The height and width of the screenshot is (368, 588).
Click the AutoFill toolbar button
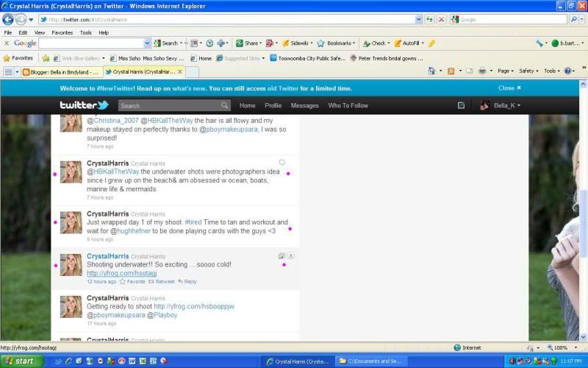407,43
